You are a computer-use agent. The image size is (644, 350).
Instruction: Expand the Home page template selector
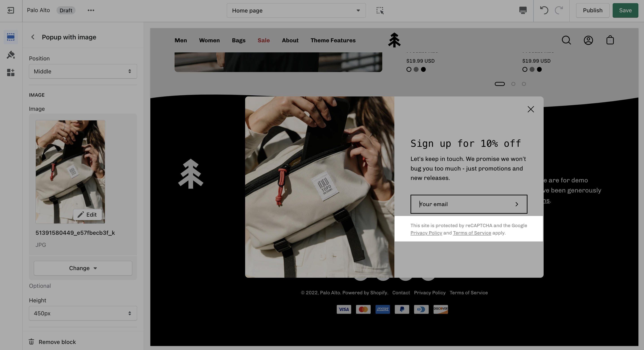click(x=296, y=10)
